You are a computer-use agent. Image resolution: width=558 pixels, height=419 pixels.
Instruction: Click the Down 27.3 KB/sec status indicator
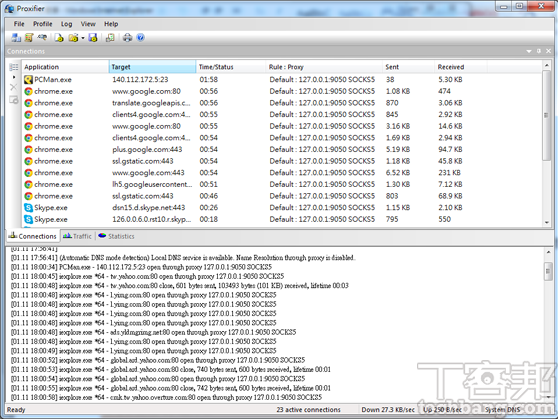[x=388, y=410]
